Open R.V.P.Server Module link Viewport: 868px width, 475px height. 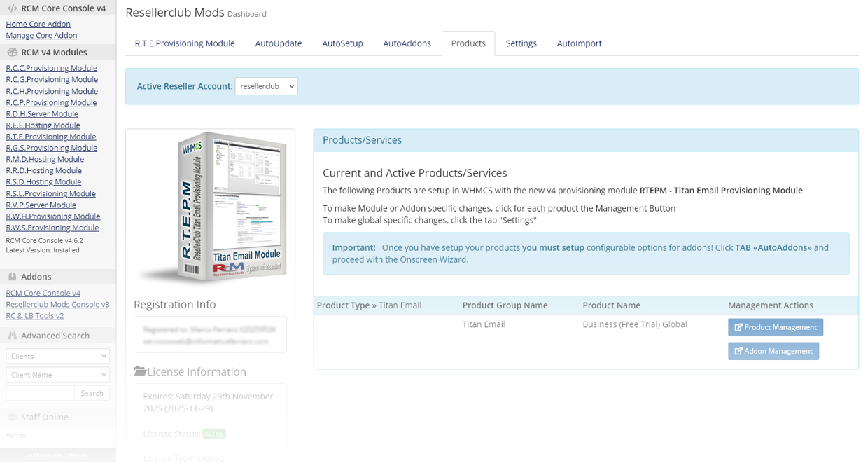pyautogui.click(x=41, y=205)
